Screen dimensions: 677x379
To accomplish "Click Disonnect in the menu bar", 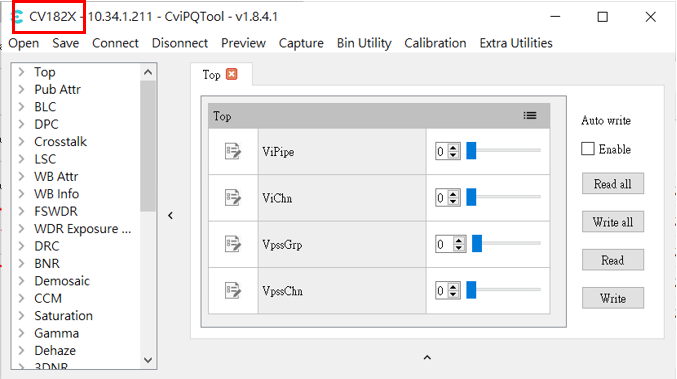I will pos(180,43).
